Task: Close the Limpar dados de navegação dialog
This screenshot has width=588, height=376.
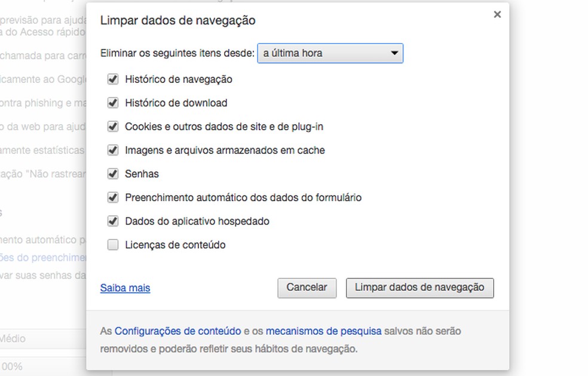Action: [x=497, y=14]
